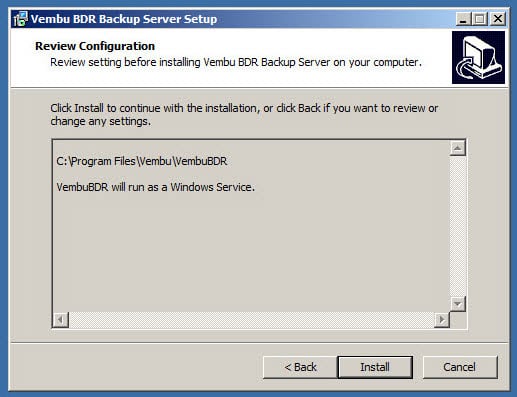The width and height of the screenshot is (517, 397).
Task: Click the scroll left arrow of the summary box
Action: pyautogui.click(x=60, y=320)
